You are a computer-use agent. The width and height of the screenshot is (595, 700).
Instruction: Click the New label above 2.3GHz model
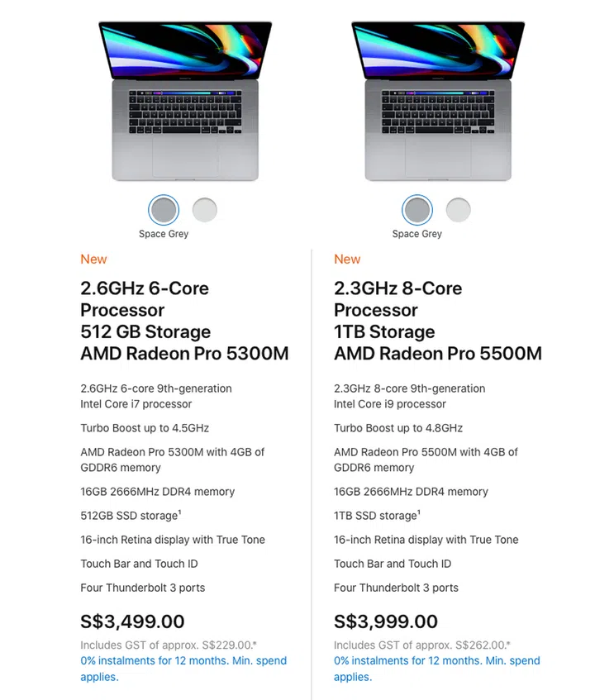(x=347, y=260)
